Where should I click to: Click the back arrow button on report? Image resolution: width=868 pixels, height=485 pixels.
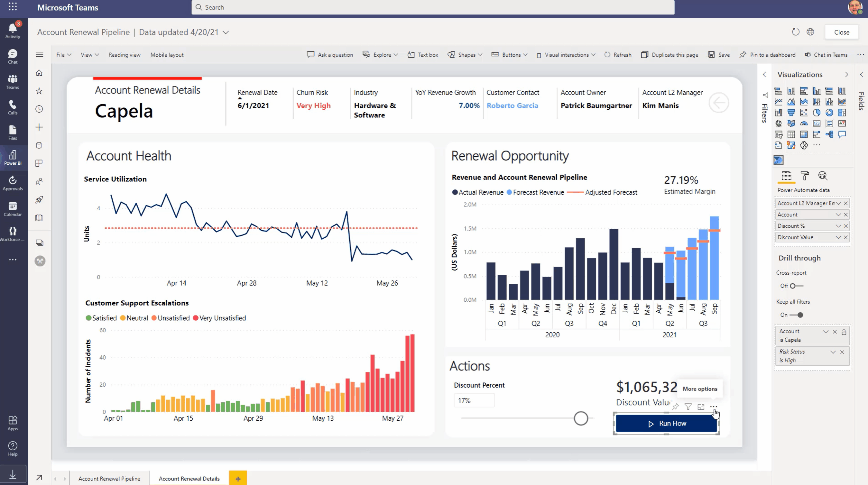click(718, 103)
